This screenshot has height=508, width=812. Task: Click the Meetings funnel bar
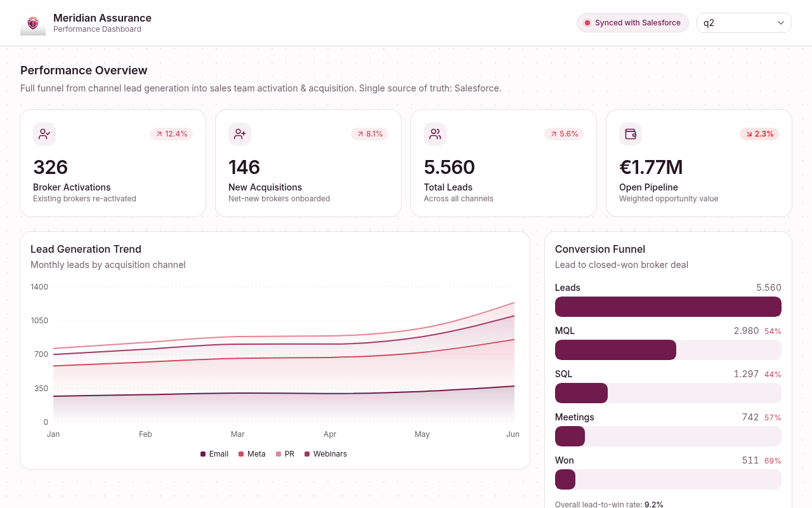pyautogui.click(x=570, y=436)
